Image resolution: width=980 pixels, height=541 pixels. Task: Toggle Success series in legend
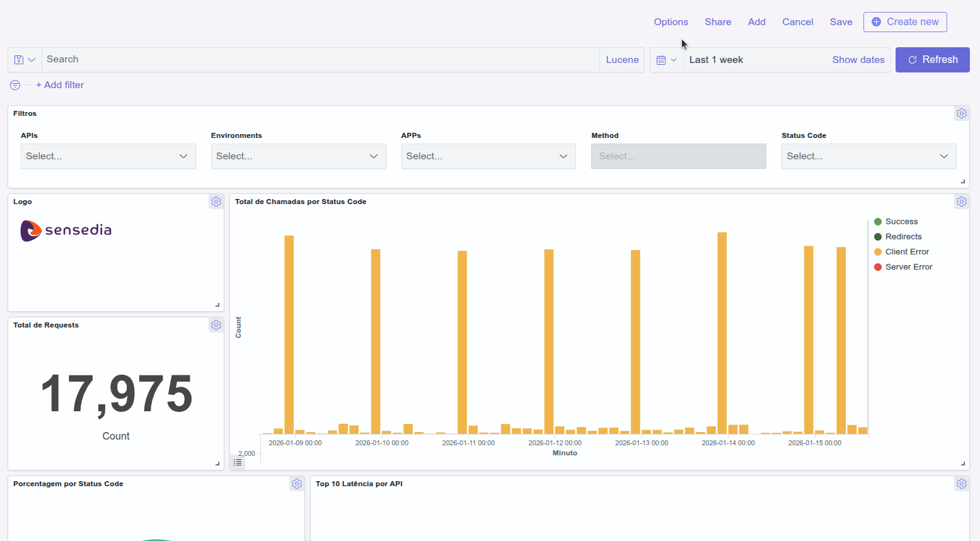pyautogui.click(x=901, y=222)
